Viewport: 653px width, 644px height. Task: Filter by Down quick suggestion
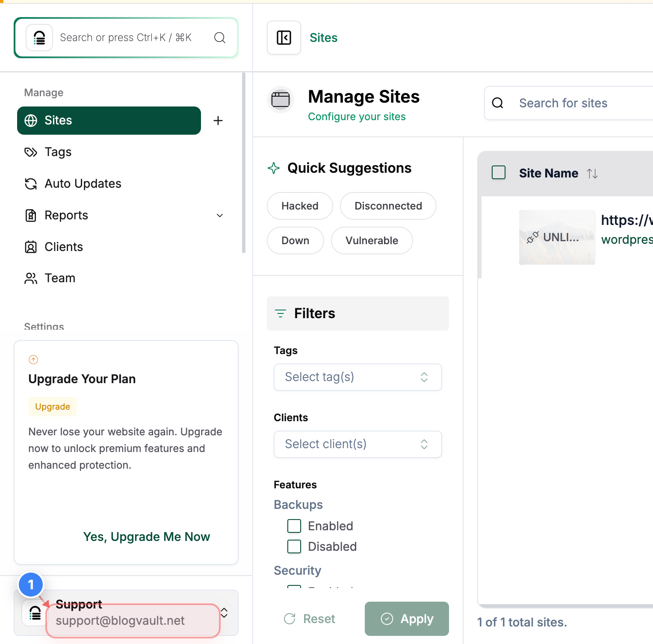[x=295, y=241]
